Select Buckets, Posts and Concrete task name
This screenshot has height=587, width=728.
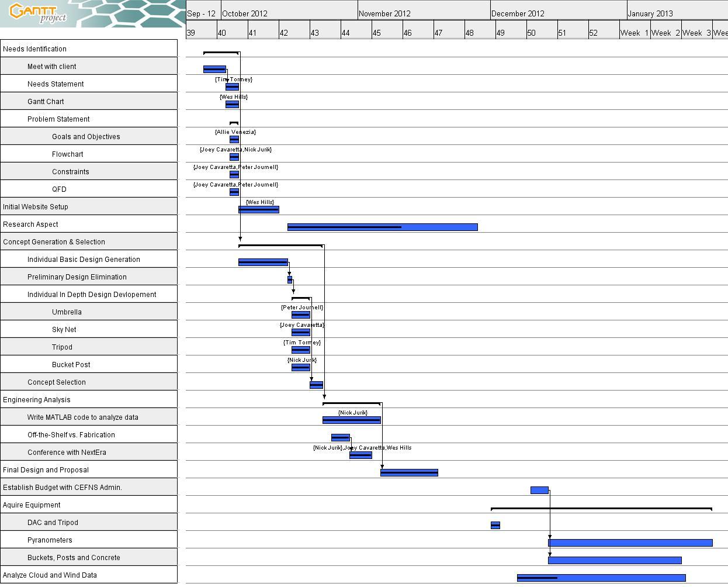74,558
